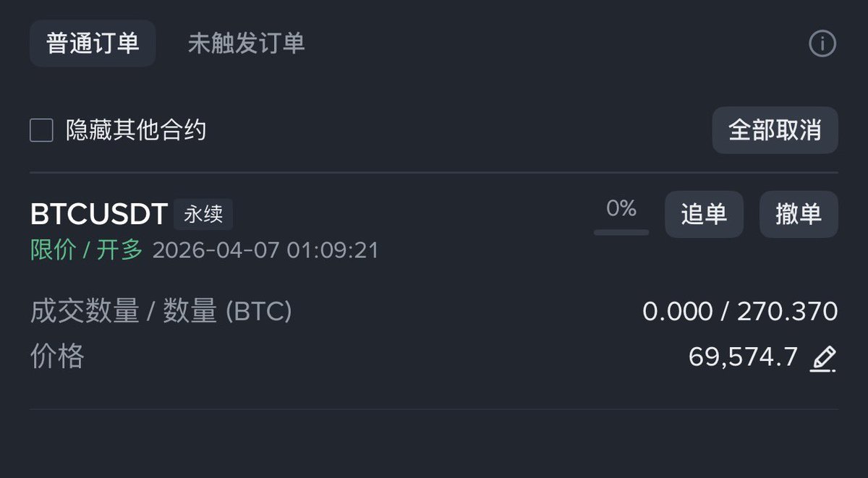Select the BTCUSDT contract name
868x478 pixels.
click(98, 214)
